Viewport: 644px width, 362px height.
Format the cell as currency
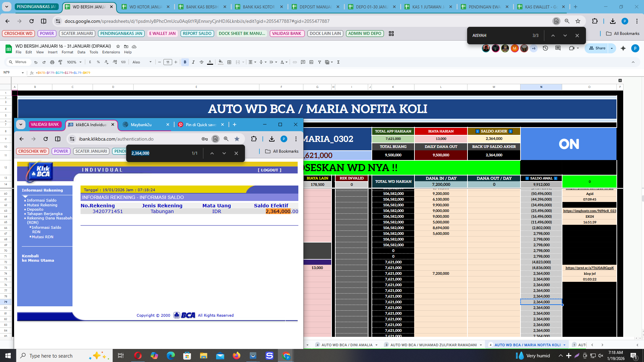tap(90, 62)
